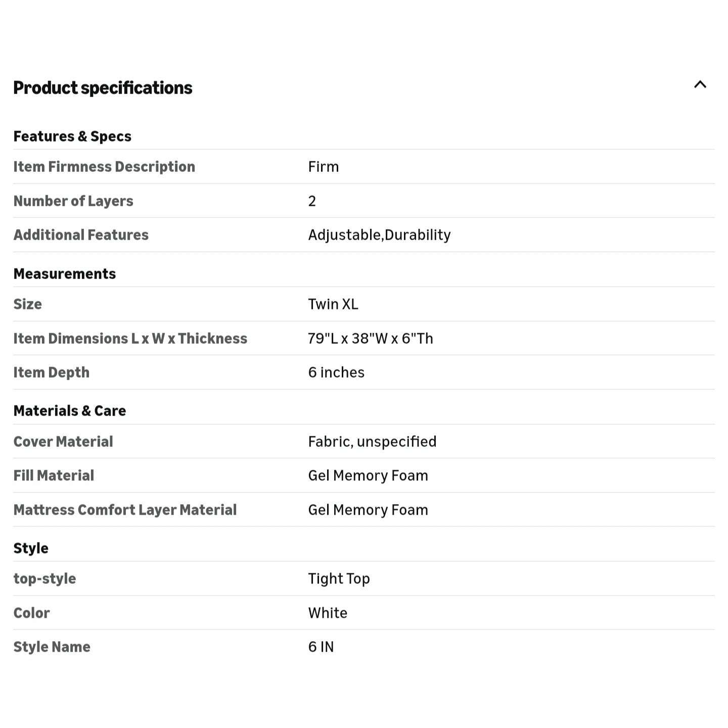Click the Item Dimensions L x W x Thickness label
The width and height of the screenshot is (728, 728).
tap(130, 339)
